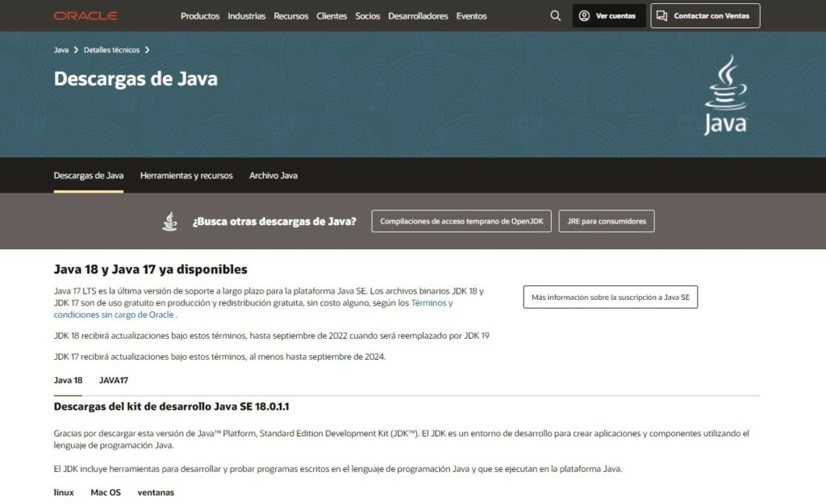The width and height of the screenshot is (826, 504).
Task: Go to Detalles técnicos breadcrumb link
Action: pos(111,50)
